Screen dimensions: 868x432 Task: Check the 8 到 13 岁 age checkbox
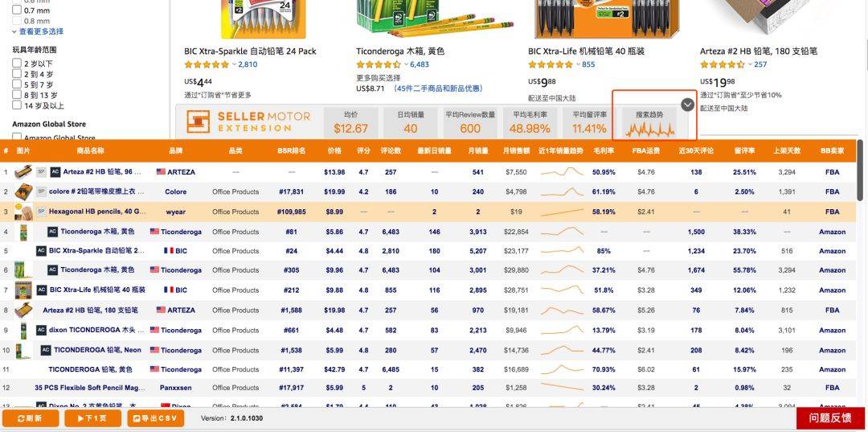pos(17,95)
